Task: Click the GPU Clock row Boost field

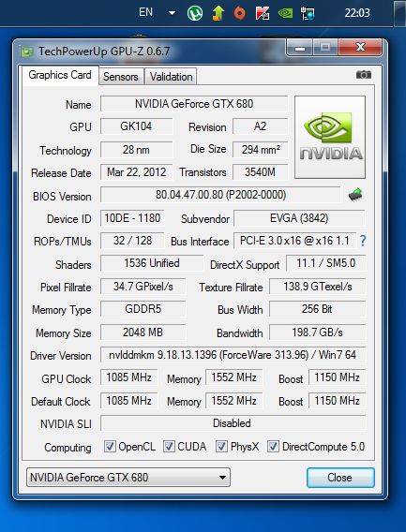Action: tap(337, 377)
